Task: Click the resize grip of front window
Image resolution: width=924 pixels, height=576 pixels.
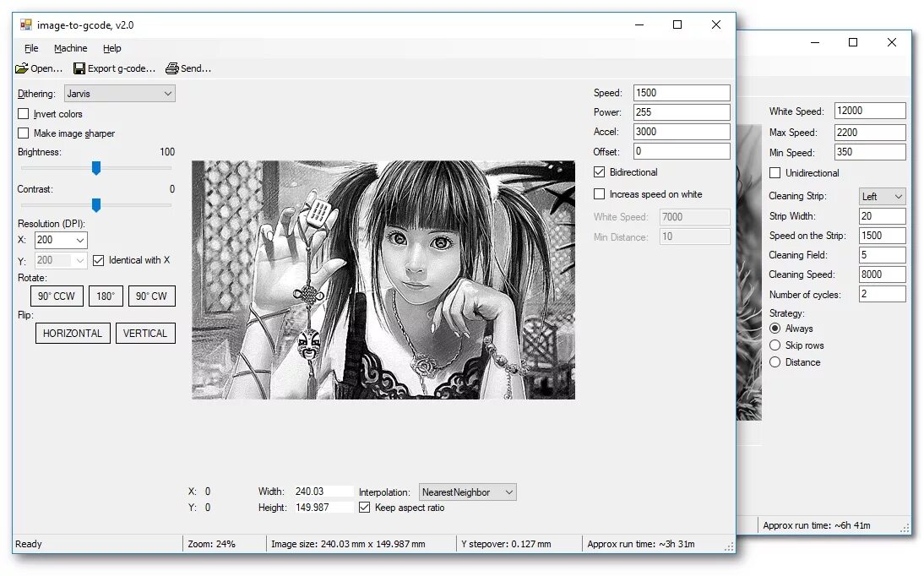Action: pyautogui.click(x=730, y=546)
